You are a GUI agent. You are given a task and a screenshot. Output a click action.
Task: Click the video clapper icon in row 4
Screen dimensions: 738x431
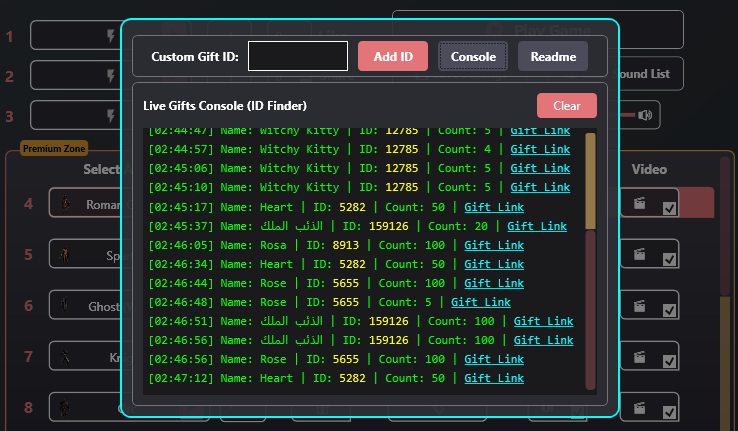point(639,203)
